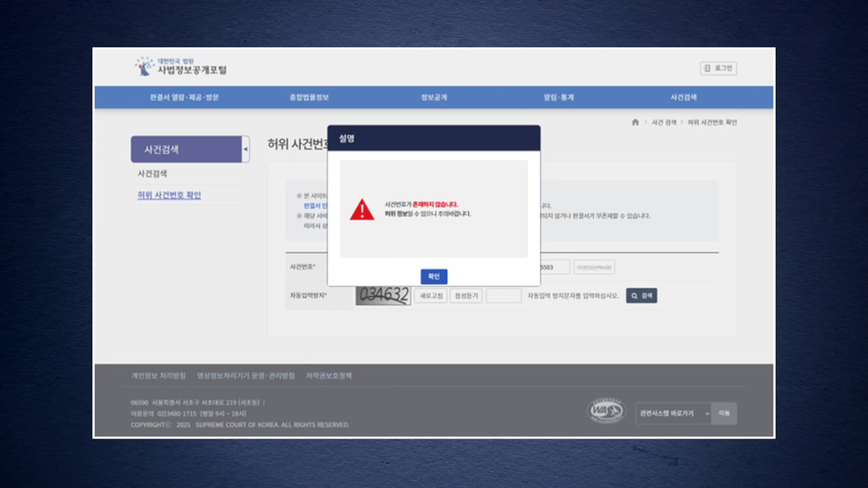Open the 정보공개 menu
The width and height of the screenshot is (868, 488).
pyautogui.click(x=434, y=98)
